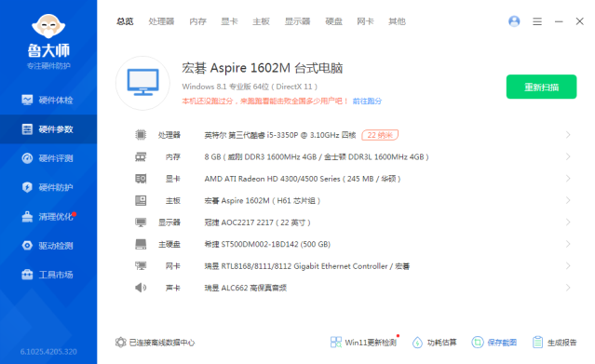Click the ALC662 sound card text
Image resolution: width=595 pixels, height=364 pixels.
pos(246,288)
